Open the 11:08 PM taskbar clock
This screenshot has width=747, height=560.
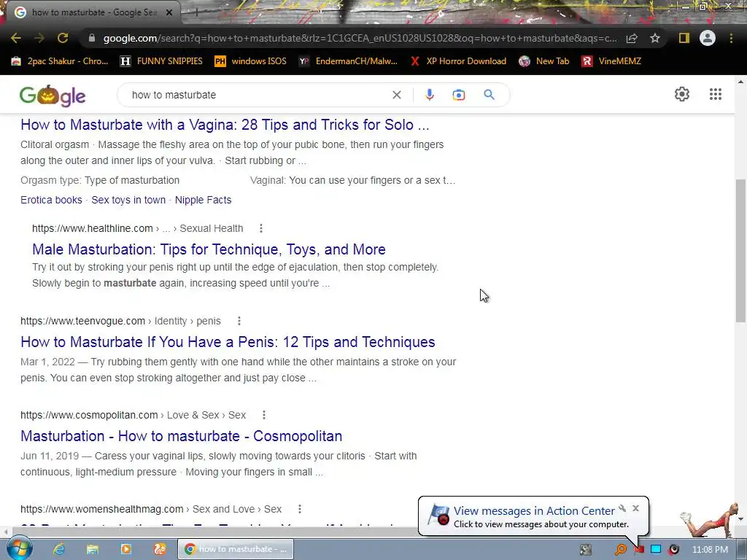(710, 550)
